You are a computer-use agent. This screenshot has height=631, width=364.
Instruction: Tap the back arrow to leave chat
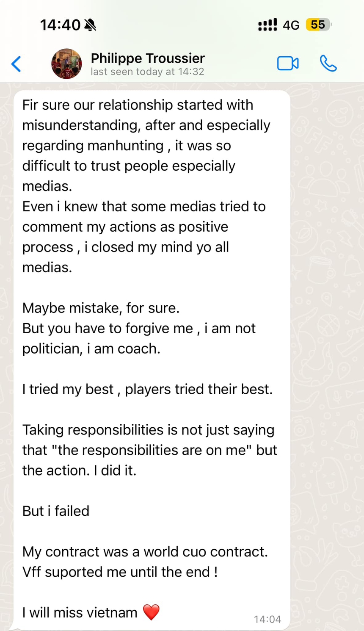tap(16, 64)
